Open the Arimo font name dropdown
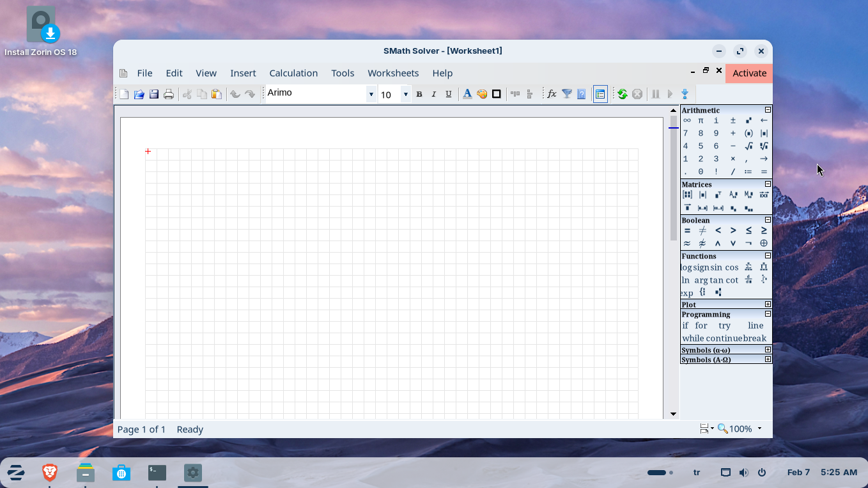The width and height of the screenshot is (868, 488). click(371, 95)
